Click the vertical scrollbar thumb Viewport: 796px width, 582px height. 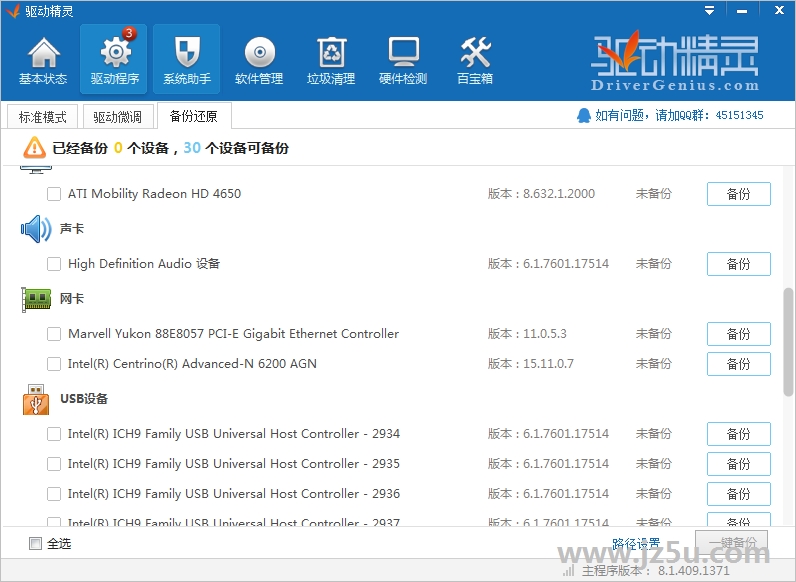(x=788, y=341)
